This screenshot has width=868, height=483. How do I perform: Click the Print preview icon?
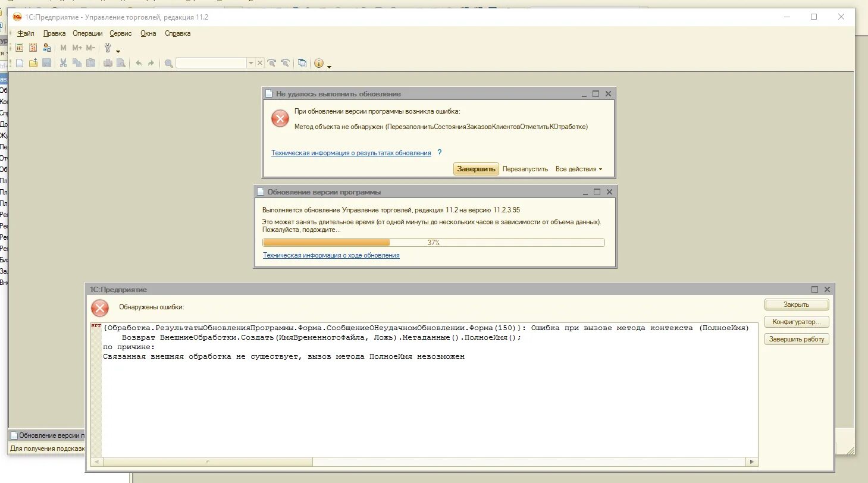[121, 63]
